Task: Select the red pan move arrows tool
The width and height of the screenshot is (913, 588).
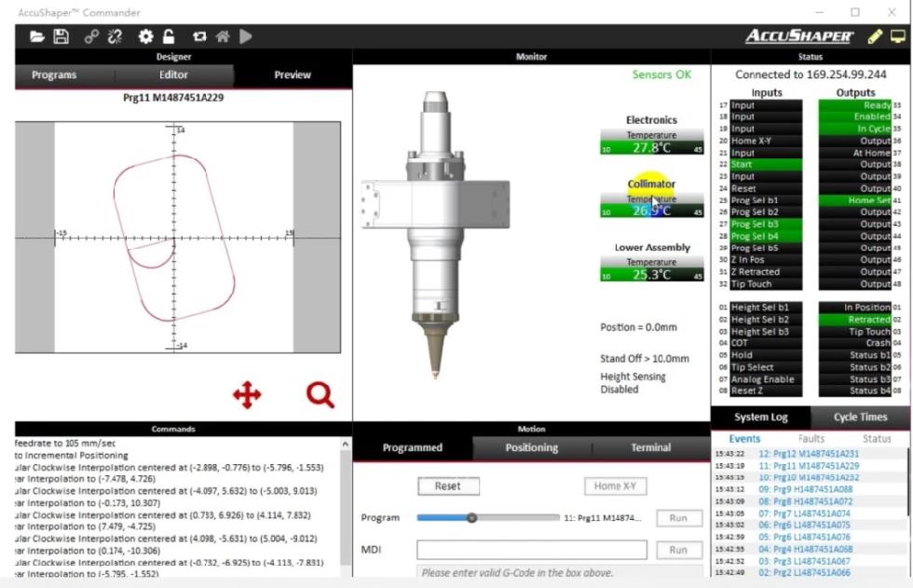Action: point(247,396)
